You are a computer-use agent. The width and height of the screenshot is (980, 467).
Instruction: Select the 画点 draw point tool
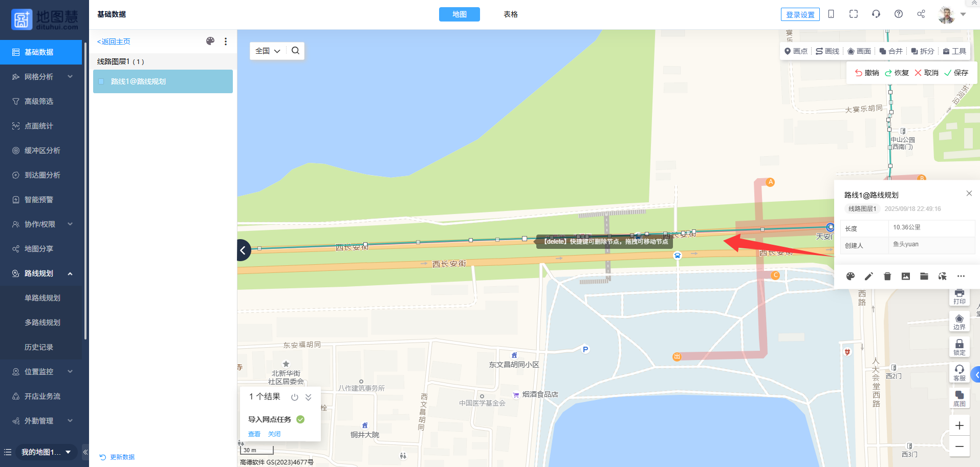796,51
